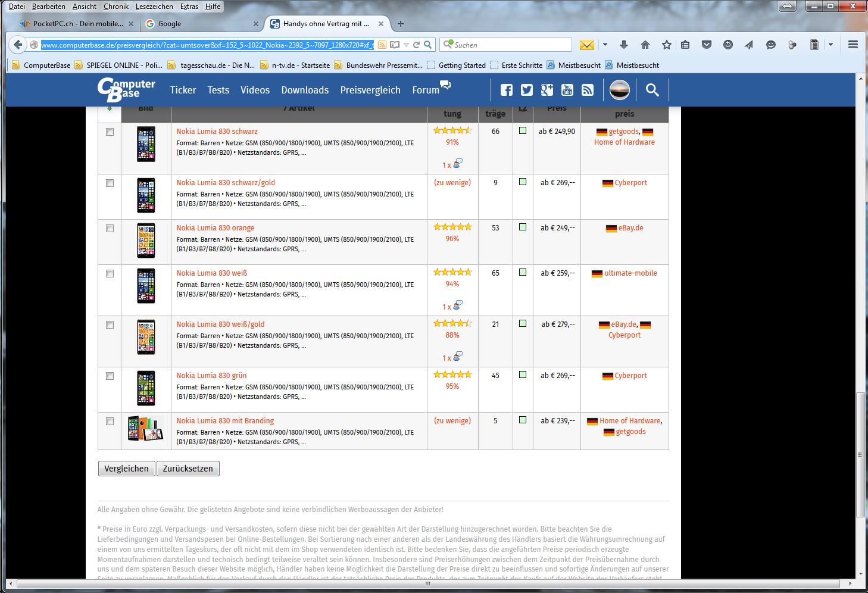Image resolution: width=868 pixels, height=593 pixels.
Task: Reload the page with the refresh icon
Action: pyautogui.click(x=417, y=45)
